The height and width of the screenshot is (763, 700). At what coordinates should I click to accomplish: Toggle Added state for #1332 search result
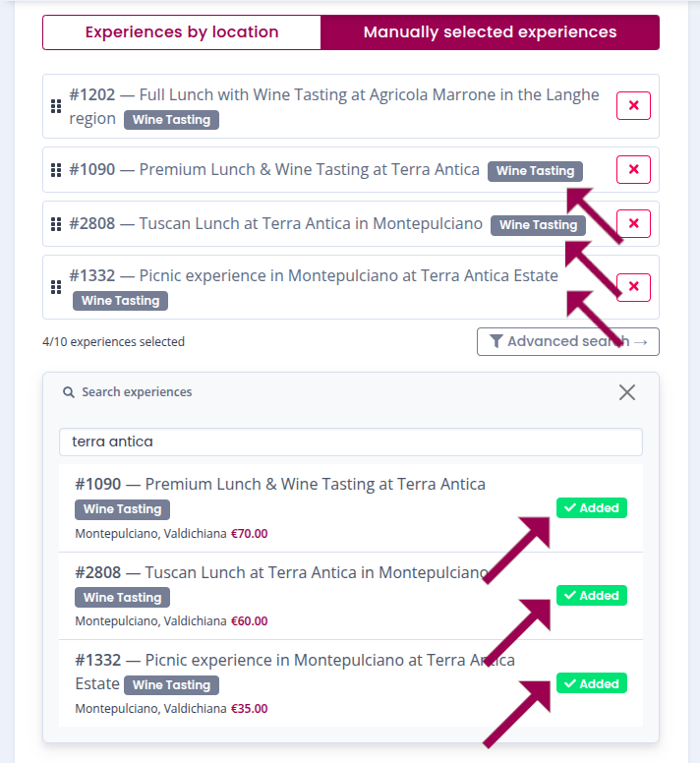(x=591, y=683)
